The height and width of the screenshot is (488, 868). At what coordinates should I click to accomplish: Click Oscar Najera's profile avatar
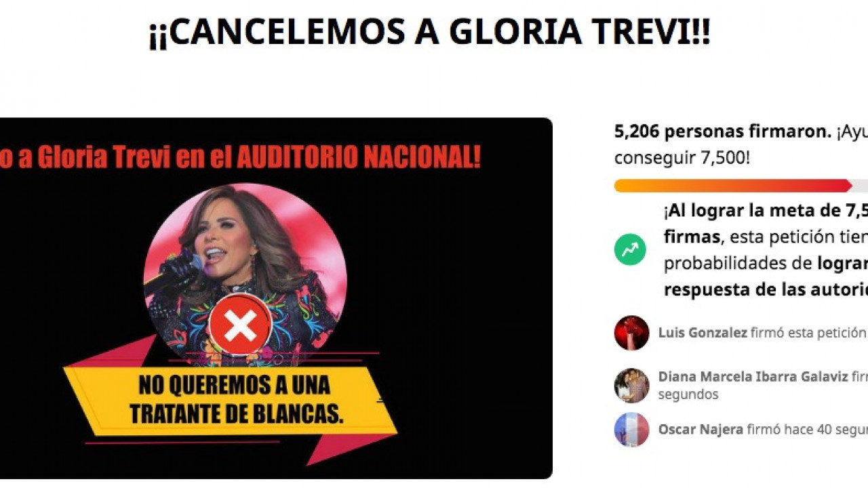pyautogui.click(x=631, y=430)
